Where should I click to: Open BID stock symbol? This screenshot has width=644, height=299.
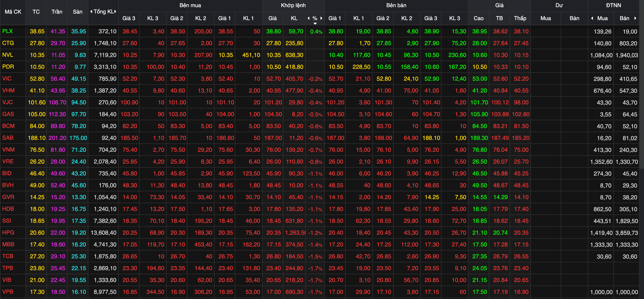(x=7, y=173)
